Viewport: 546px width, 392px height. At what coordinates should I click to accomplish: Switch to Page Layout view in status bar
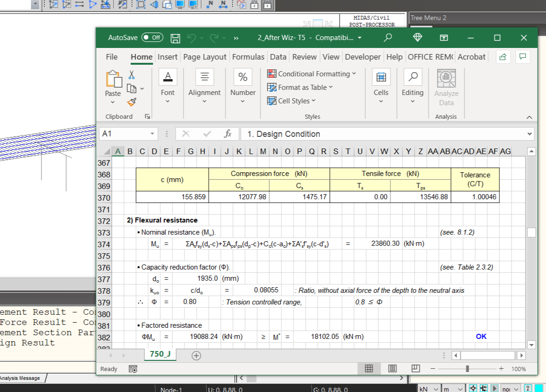(x=392, y=368)
